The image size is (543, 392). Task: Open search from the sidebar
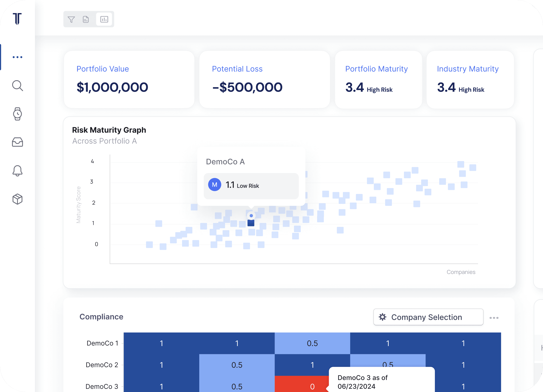pyautogui.click(x=17, y=86)
